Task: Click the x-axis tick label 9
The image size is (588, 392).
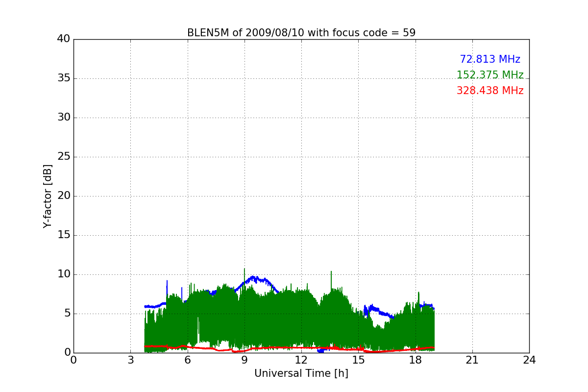Action: (245, 360)
